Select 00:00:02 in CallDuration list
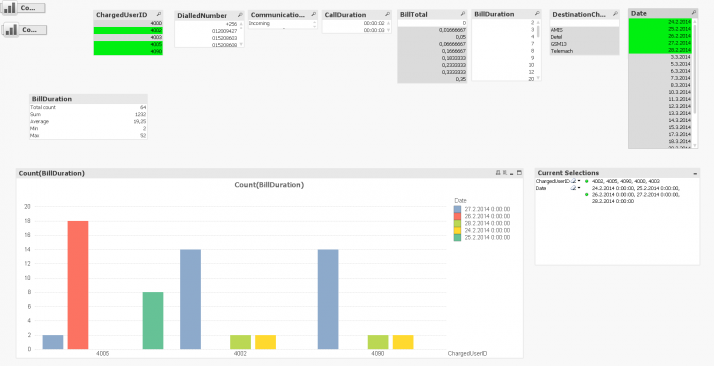This screenshot has width=714, height=366. click(x=353, y=23)
